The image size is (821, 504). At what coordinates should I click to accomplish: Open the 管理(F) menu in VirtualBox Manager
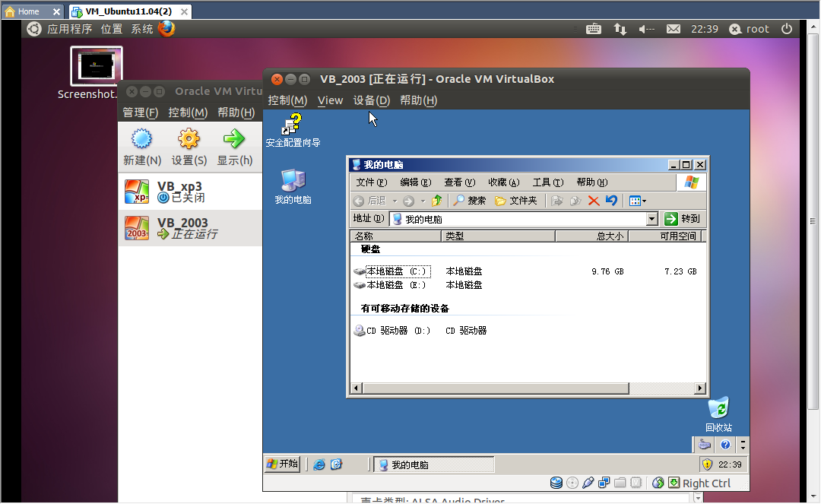click(x=141, y=113)
